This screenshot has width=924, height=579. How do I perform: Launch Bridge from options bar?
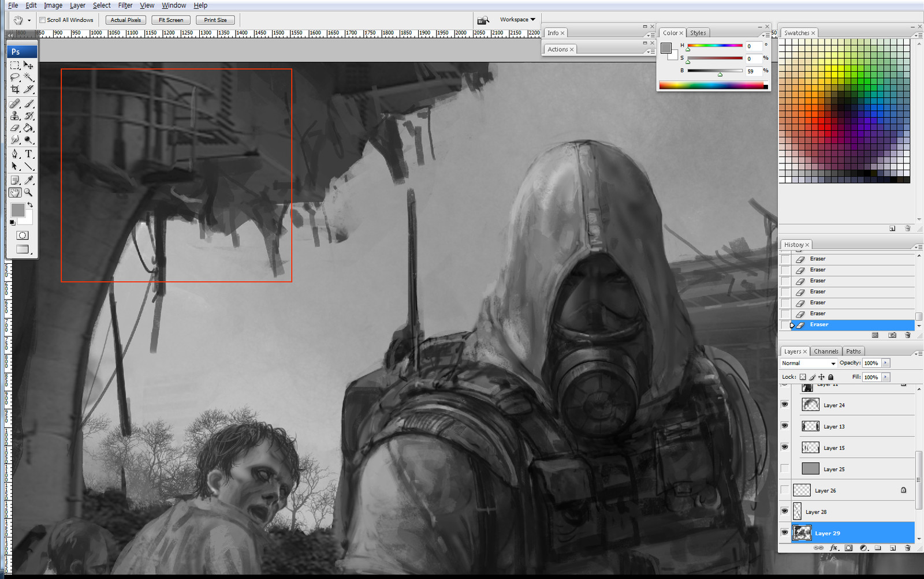tap(483, 20)
